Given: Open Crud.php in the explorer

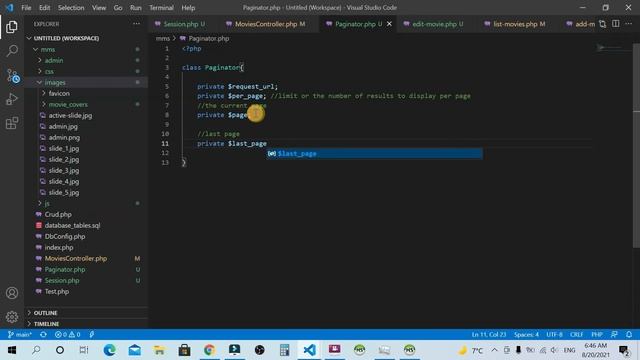Looking at the screenshot, I should [x=58, y=214].
